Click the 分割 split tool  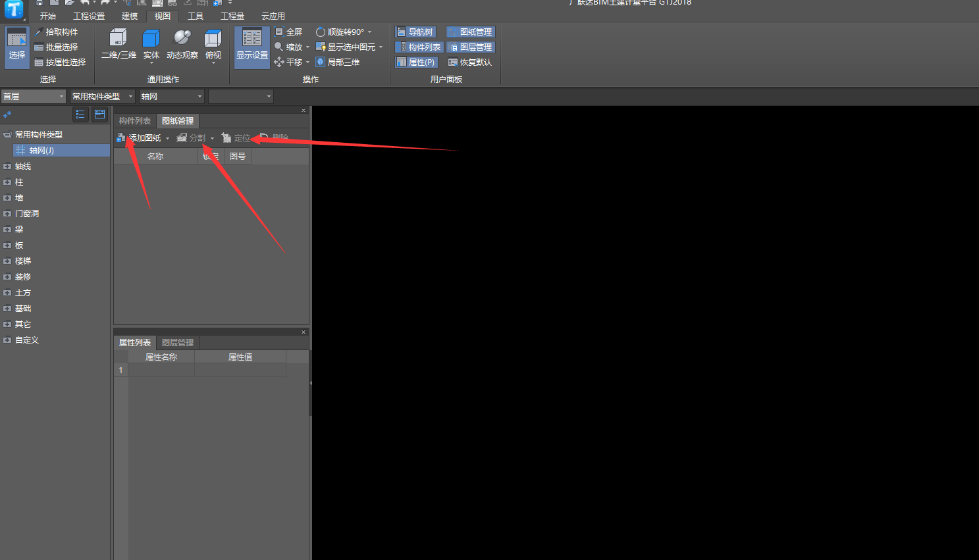(x=192, y=138)
